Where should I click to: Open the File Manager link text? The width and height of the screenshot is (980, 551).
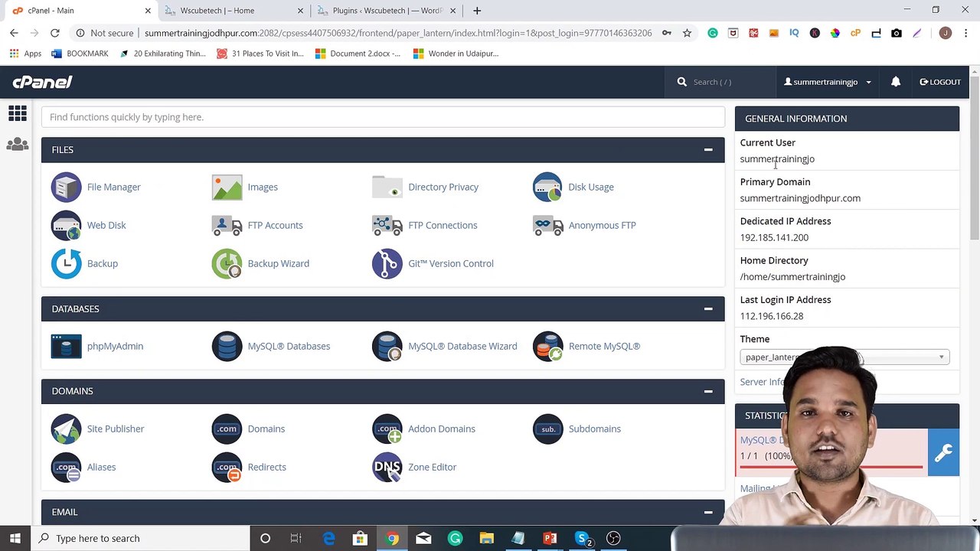point(114,187)
